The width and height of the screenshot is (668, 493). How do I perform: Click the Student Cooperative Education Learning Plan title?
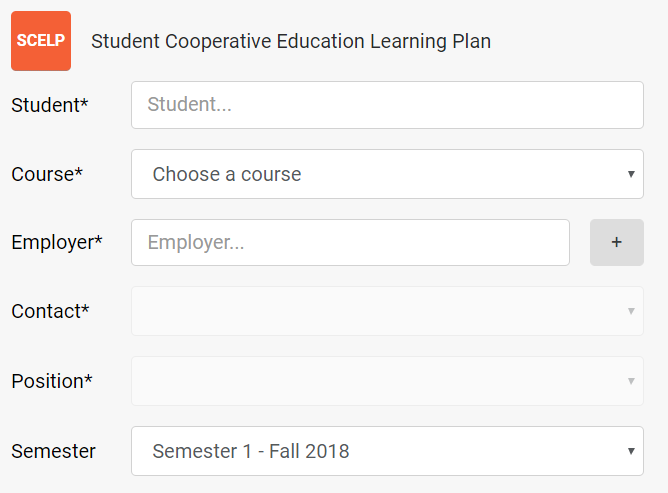coord(291,41)
